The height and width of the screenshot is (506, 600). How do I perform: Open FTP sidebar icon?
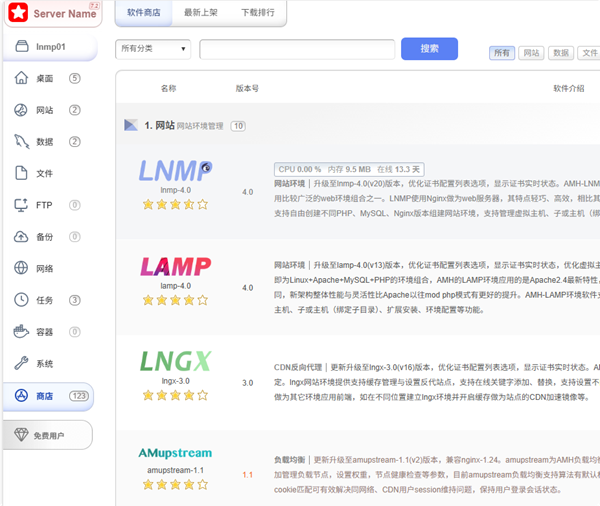[21, 205]
